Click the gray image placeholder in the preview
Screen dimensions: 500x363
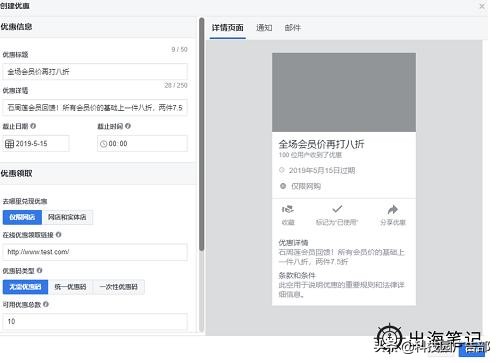tap(344, 92)
